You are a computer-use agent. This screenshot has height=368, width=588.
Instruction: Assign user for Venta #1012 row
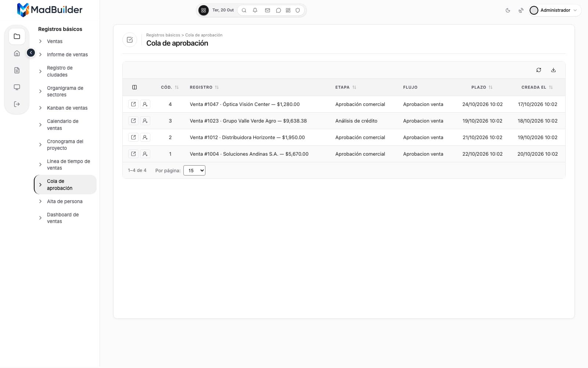[145, 137]
